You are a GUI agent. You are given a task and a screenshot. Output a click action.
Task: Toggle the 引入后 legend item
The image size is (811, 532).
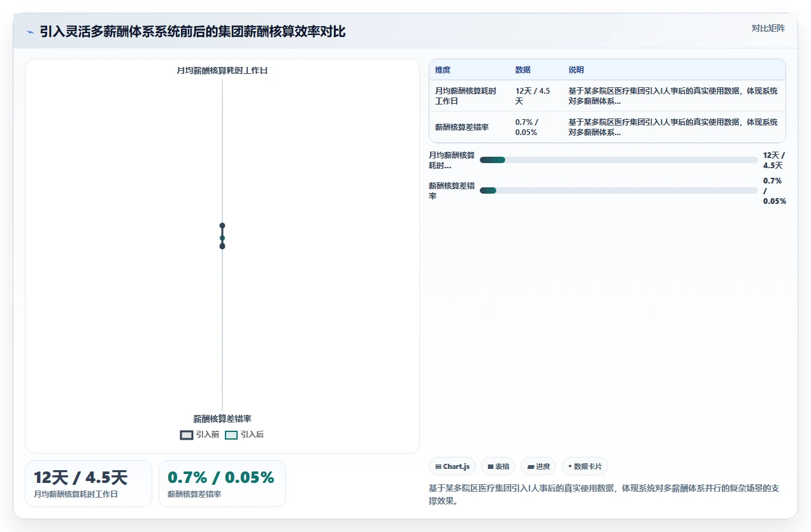tap(245, 435)
